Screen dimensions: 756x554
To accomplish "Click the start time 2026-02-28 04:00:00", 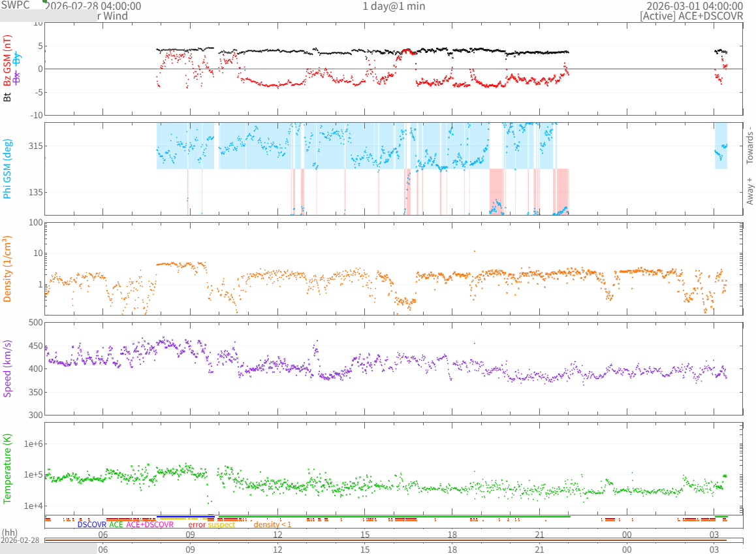I will (93, 6).
